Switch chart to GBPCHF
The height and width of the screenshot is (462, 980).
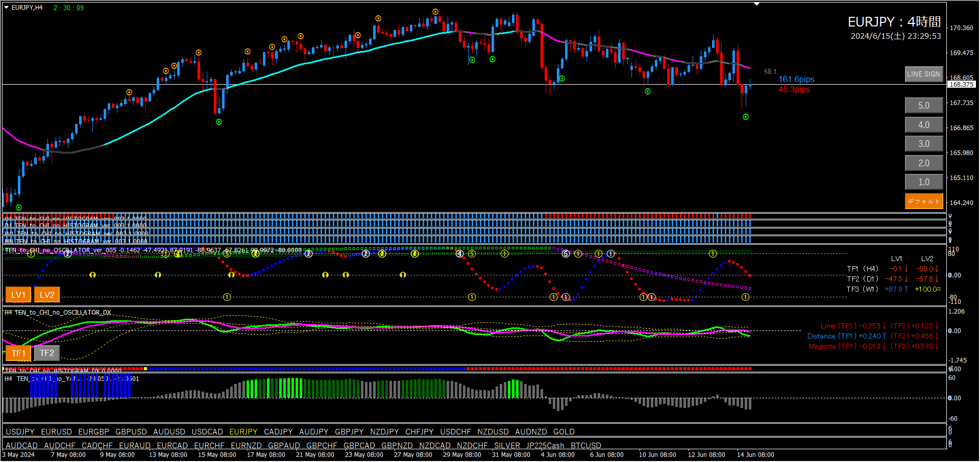click(322, 446)
